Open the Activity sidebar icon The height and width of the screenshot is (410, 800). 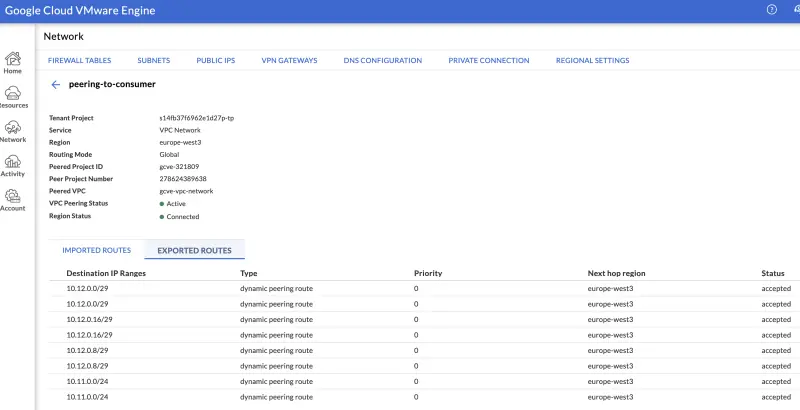click(x=13, y=162)
